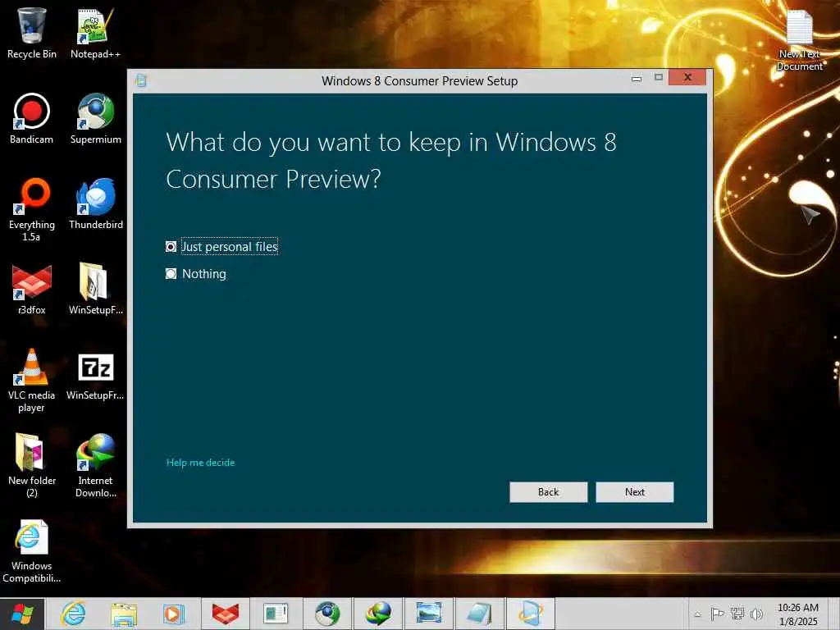Select the Windows Compatibility desktop icon
Viewport: 840px width, 630px height.
click(x=32, y=550)
